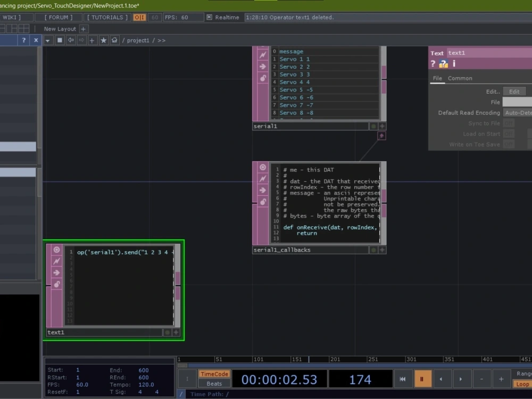
Task: Toggle the Loop playback mode
Action: pyautogui.click(x=522, y=384)
